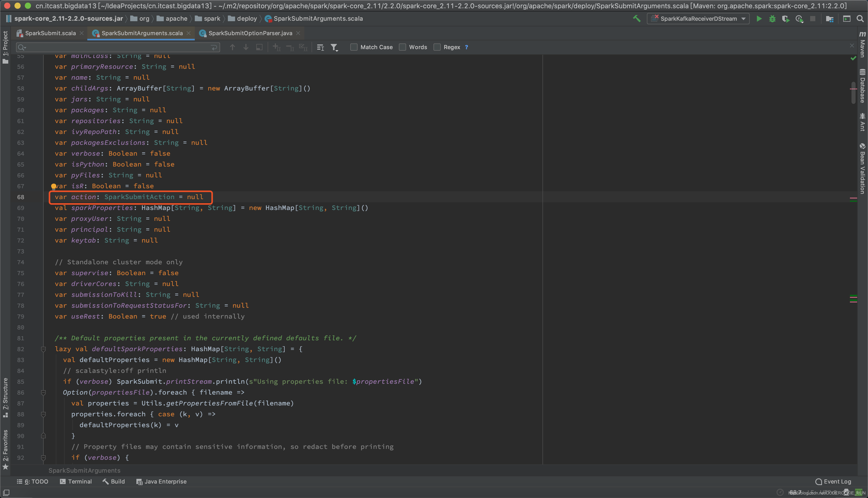Open the Event Log
This screenshot has height=498, width=868.
(833, 482)
